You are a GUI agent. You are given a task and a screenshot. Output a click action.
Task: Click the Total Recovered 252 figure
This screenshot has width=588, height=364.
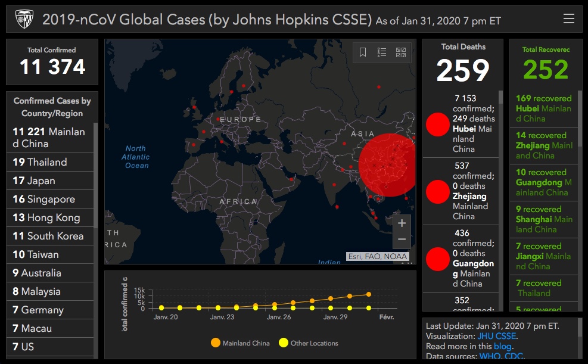(546, 69)
